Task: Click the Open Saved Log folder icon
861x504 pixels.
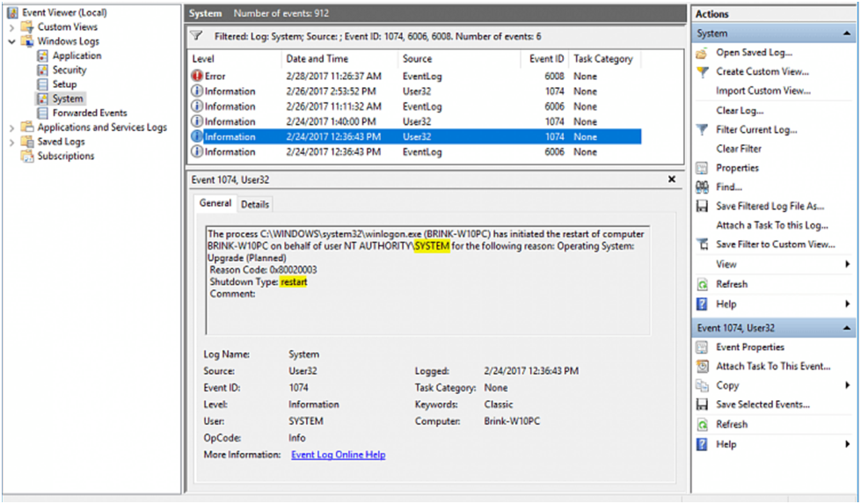Action: pos(702,53)
